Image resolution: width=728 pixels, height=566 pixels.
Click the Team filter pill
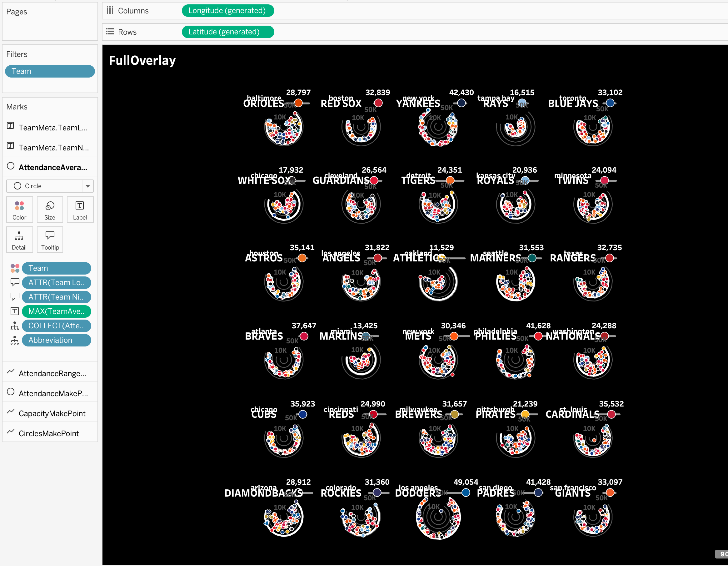click(50, 71)
